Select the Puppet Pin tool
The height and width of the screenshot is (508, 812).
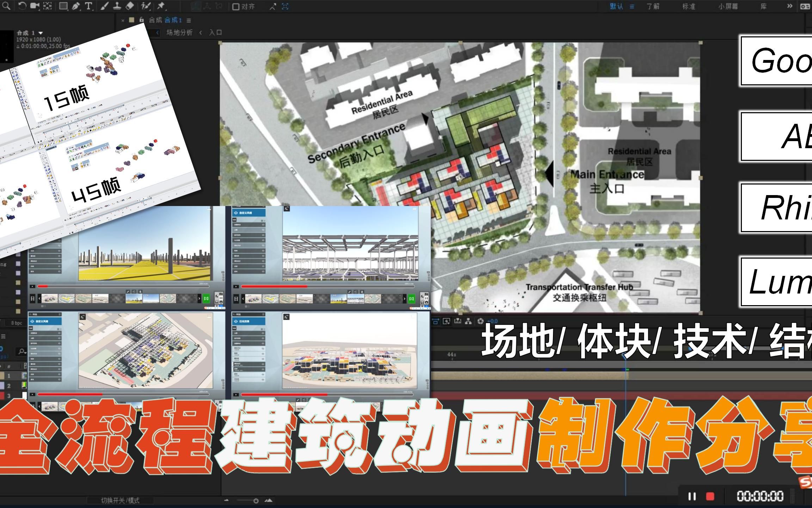pyautogui.click(x=161, y=6)
